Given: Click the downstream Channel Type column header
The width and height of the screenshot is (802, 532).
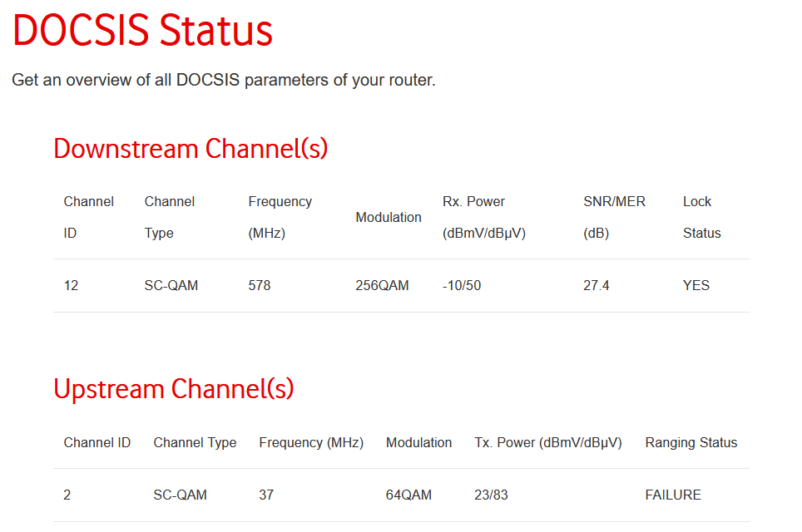Looking at the screenshot, I should [x=169, y=217].
